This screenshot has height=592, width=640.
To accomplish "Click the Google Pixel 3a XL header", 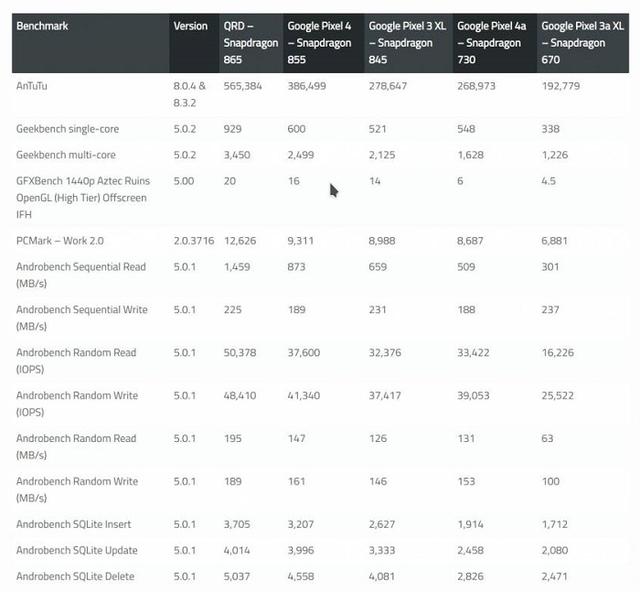I will (x=582, y=43).
